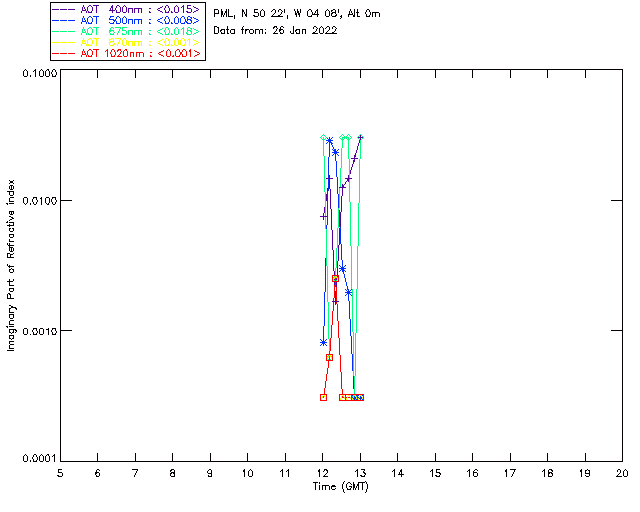640x512 pixels.
Task: Click the x-axis tick label 18
Action: [548, 473]
